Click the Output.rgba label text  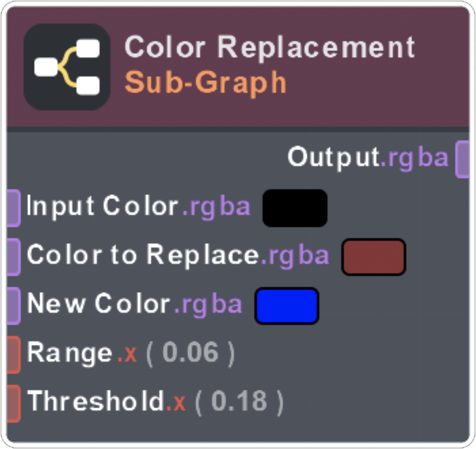tap(367, 158)
